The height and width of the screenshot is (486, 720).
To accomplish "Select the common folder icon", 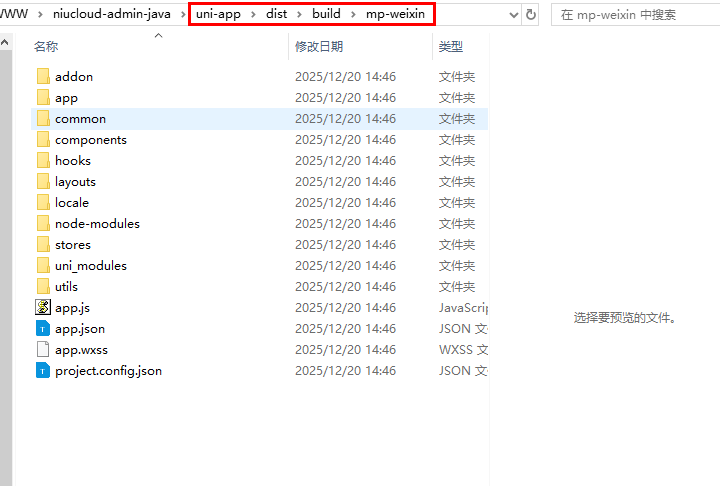I will pyautogui.click(x=43, y=119).
